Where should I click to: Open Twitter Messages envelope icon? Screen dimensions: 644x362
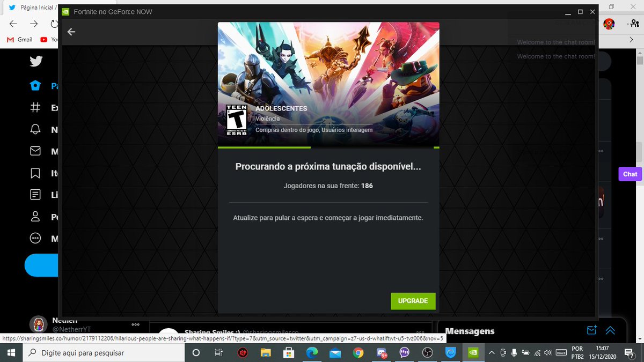35,151
